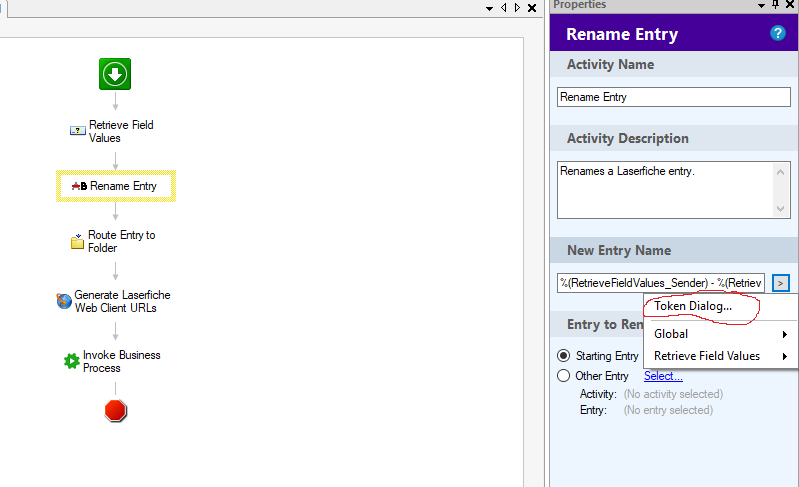Show the previous designer tab with left arrow
799x487 pixels.
(503, 8)
